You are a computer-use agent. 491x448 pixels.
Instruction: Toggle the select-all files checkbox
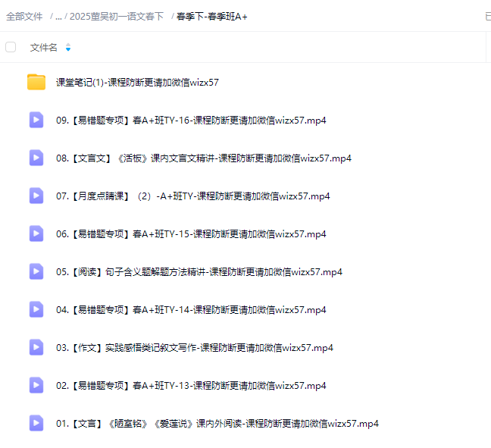click(x=11, y=47)
